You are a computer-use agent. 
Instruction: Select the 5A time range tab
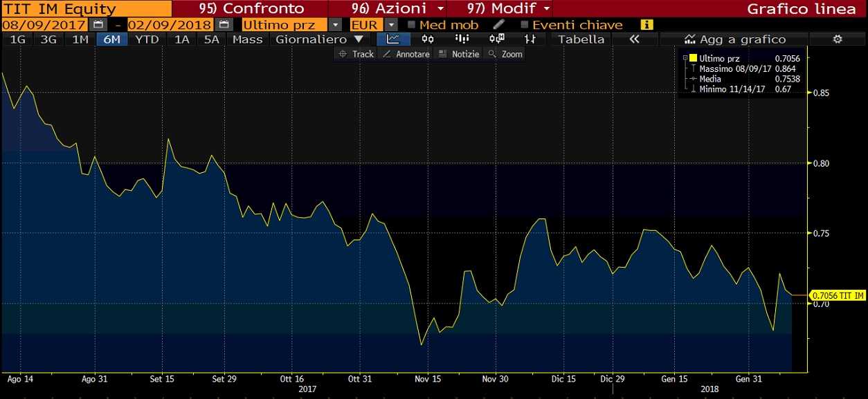pos(212,39)
